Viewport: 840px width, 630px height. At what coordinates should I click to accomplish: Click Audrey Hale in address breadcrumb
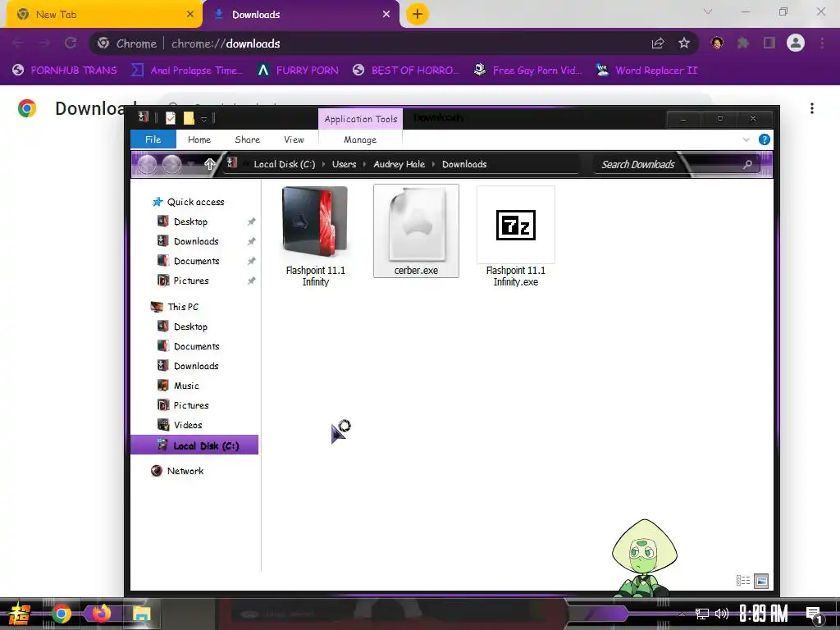(x=399, y=164)
